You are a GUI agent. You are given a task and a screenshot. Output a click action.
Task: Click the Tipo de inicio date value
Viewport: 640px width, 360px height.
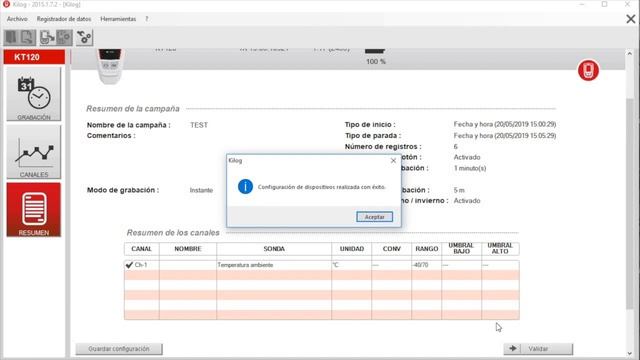pyautogui.click(x=505, y=124)
